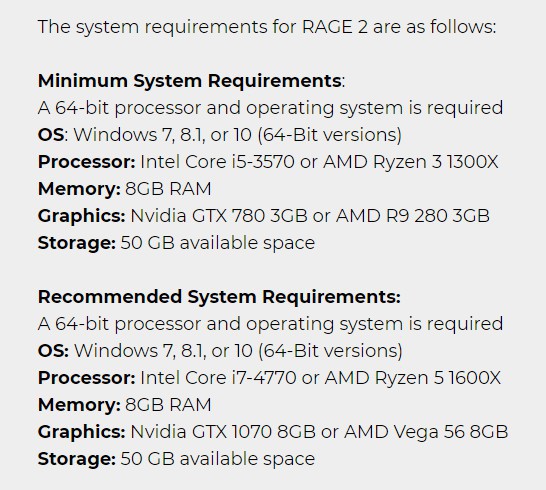Viewport: 546px width, 490px height.
Task: Click the minimum 'Memory:' label
Action: pos(79,189)
